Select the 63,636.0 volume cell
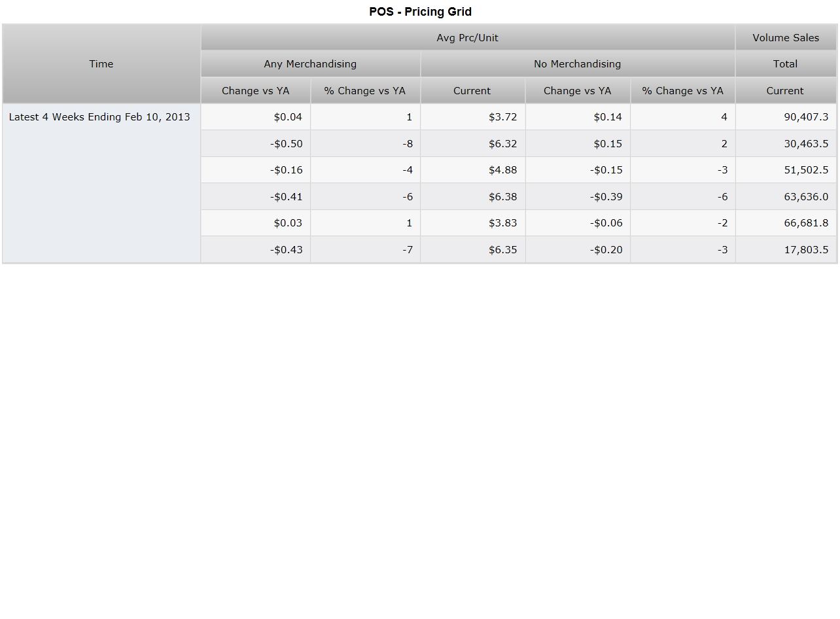This screenshot has height=619, width=840. coord(786,197)
